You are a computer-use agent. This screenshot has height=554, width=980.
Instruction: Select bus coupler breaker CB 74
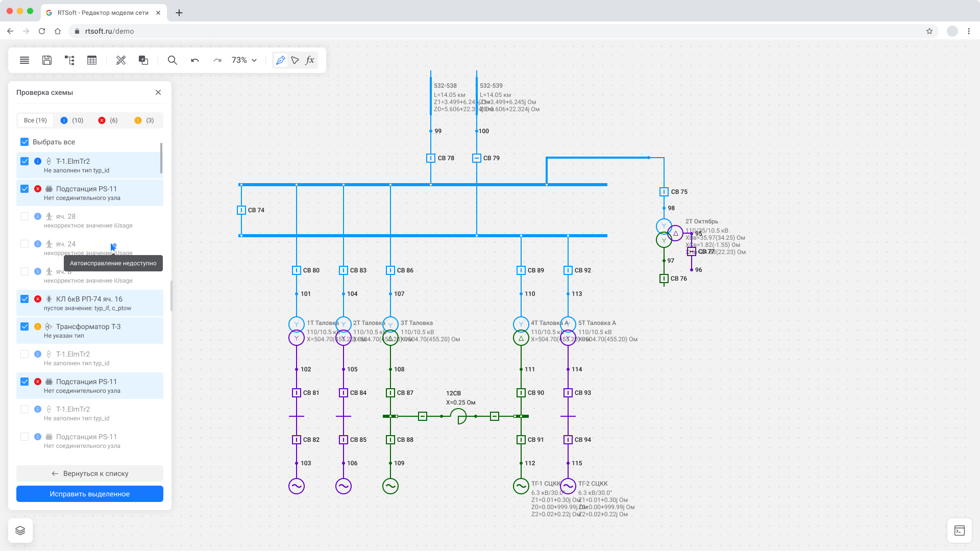(241, 210)
